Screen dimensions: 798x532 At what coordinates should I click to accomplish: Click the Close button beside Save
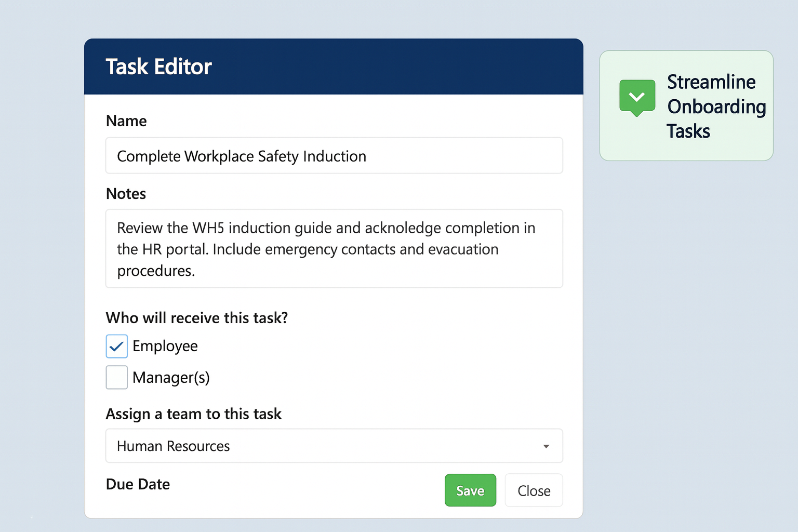[534, 490]
